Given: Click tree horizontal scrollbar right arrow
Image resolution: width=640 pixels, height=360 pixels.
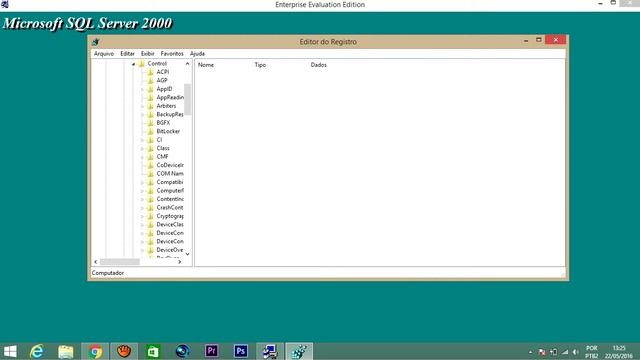Looking at the screenshot, I should (x=180, y=262).
